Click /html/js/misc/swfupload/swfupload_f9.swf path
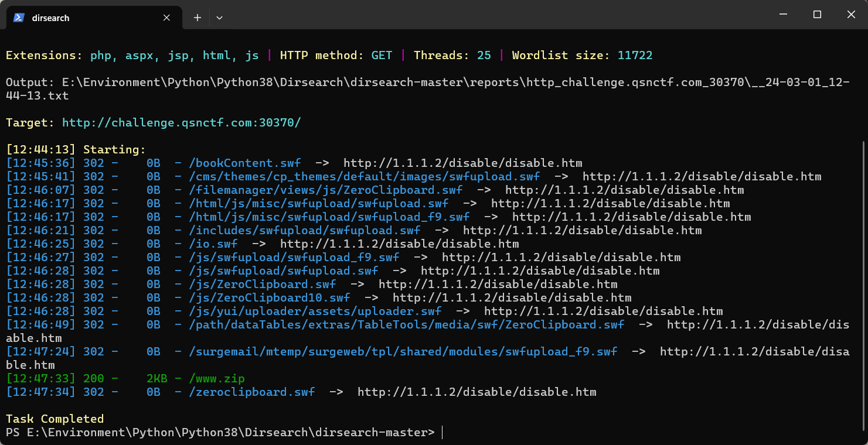The width and height of the screenshot is (868, 445). coord(329,217)
